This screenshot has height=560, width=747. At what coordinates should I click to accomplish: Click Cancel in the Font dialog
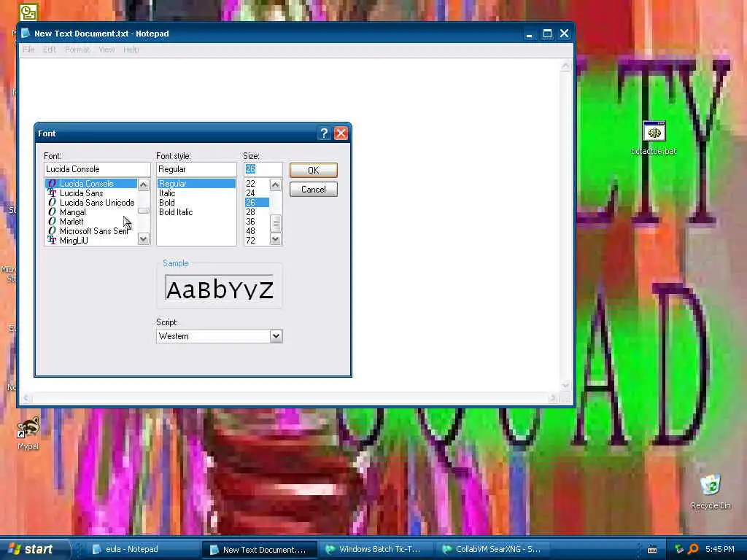pyautogui.click(x=314, y=190)
